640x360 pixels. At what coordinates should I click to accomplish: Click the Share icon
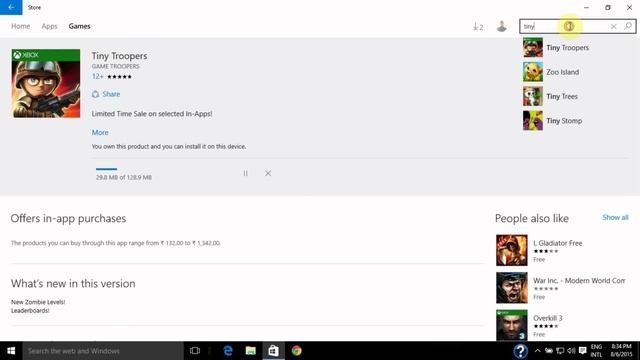point(95,94)
